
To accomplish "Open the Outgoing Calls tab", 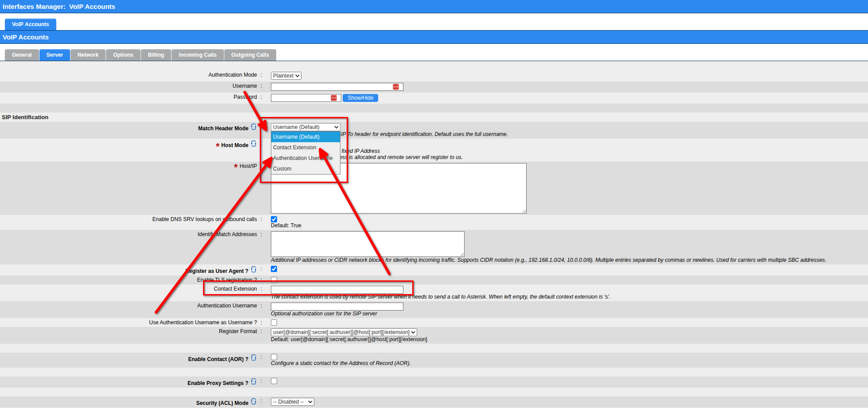I will tap(250, 55).
